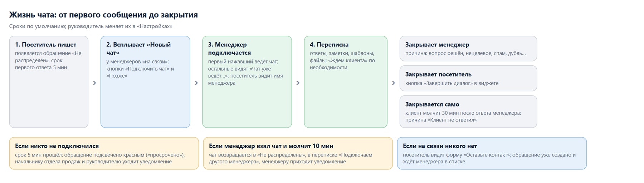
Task: Click text 'появляется обращение «Не распределён»'
Action: pos(48,57)
